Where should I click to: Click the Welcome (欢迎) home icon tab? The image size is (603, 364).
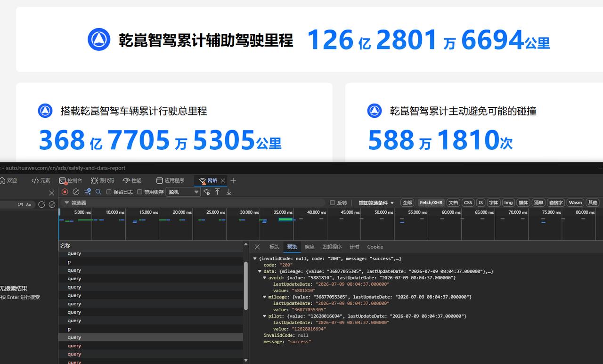coord(8,180)
